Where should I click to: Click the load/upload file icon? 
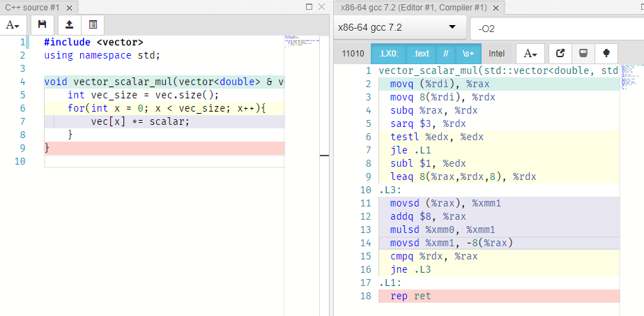pos(70,24)
